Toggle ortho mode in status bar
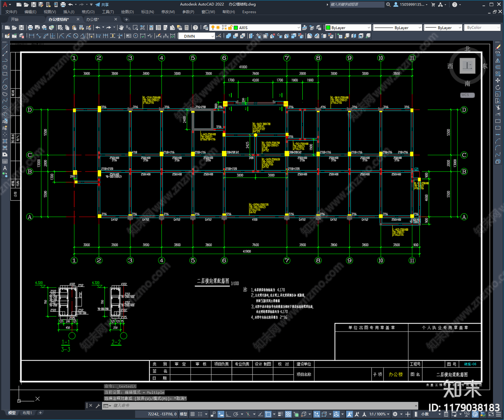504x420 pixels. pyautogui.click(x=228, y=414)
